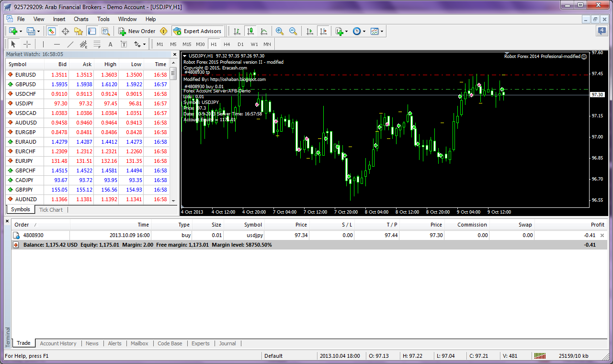This screenshot has height=364, width=613.
Task: Open USDJPY,H1 chart title triangle menu
Action: tap(185, 56)
